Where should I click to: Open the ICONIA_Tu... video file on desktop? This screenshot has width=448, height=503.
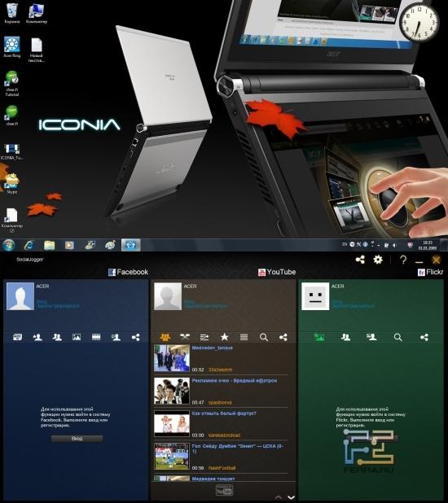click(11, 151)
